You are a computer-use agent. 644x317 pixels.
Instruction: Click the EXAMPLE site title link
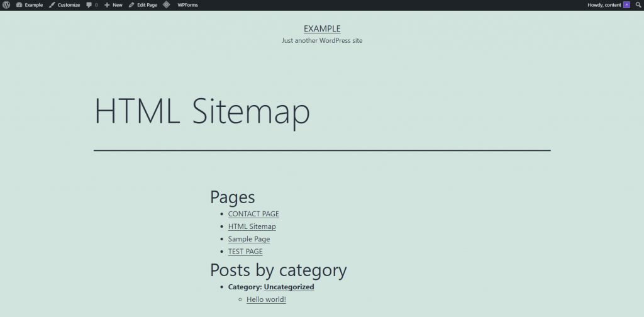tap(322, 29)
